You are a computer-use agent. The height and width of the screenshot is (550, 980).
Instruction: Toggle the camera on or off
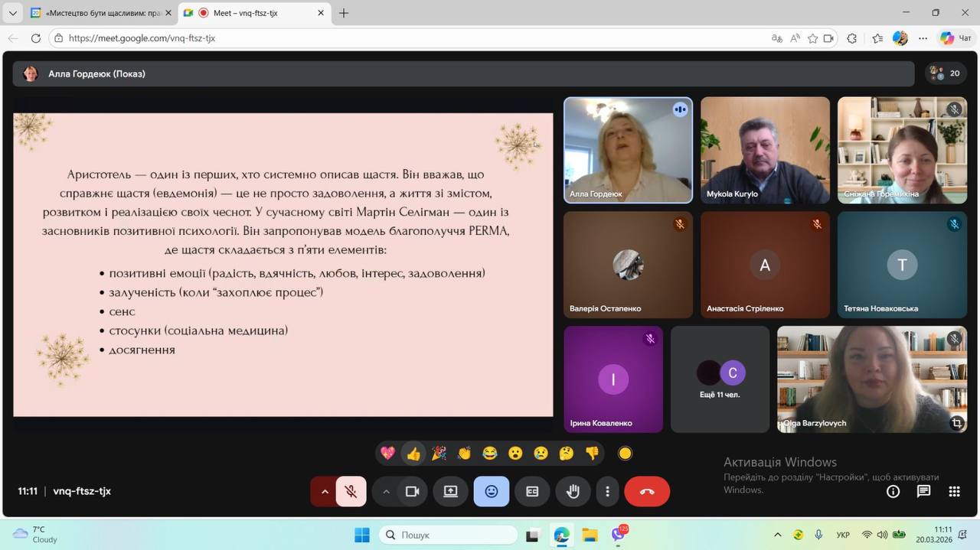[x=412, y=491]
